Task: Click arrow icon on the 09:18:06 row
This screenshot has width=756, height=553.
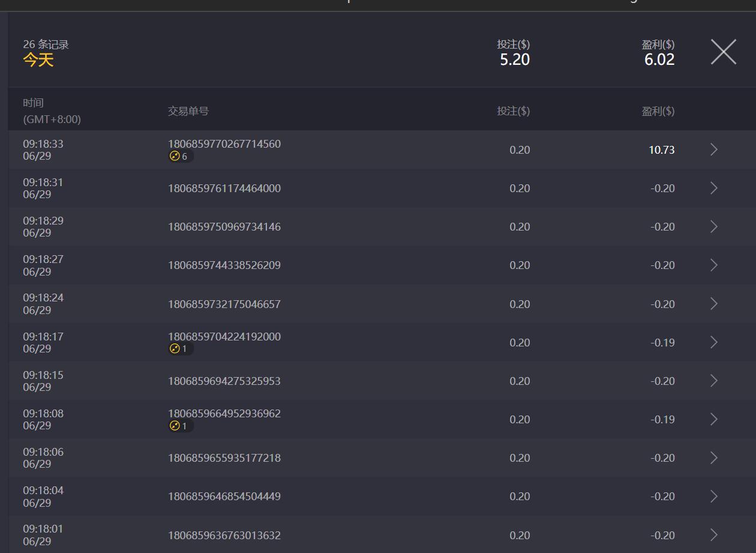Action: point(713,458)
